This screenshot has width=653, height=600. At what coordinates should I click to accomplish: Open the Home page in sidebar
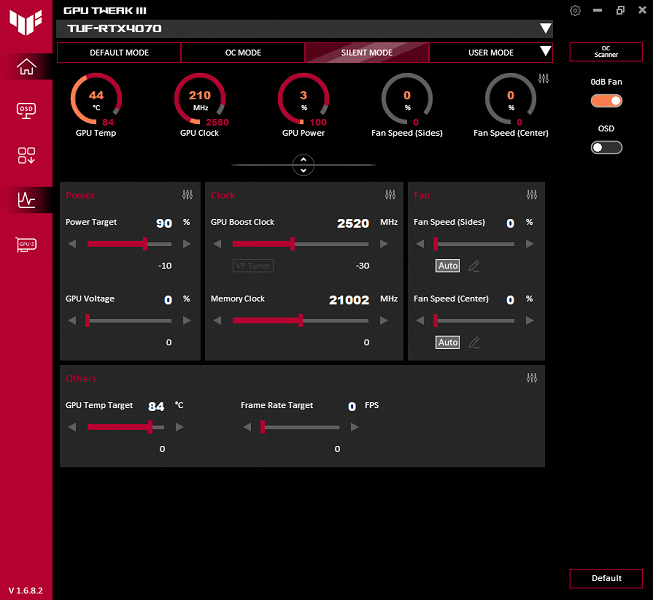pyautogui.click(x=26, y=67)
